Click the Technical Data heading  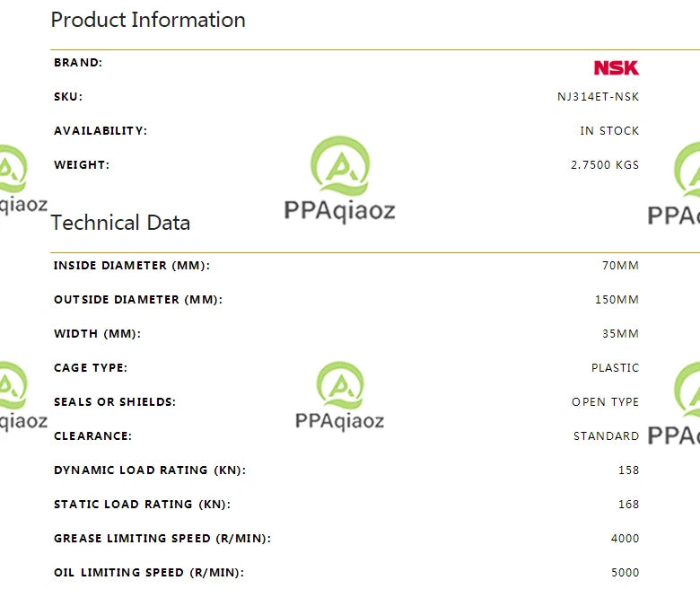pos(120,223)
